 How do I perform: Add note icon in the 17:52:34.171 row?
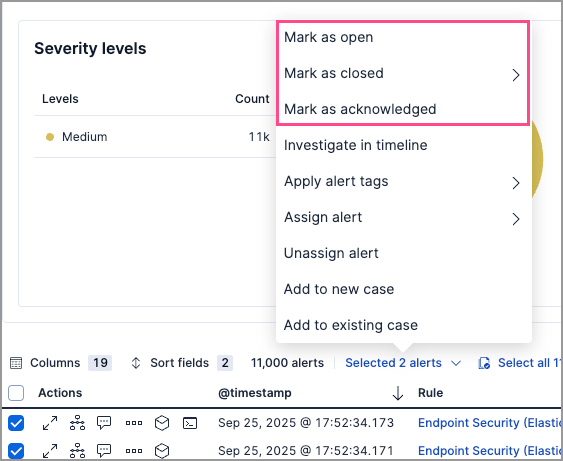click(104, 451)
